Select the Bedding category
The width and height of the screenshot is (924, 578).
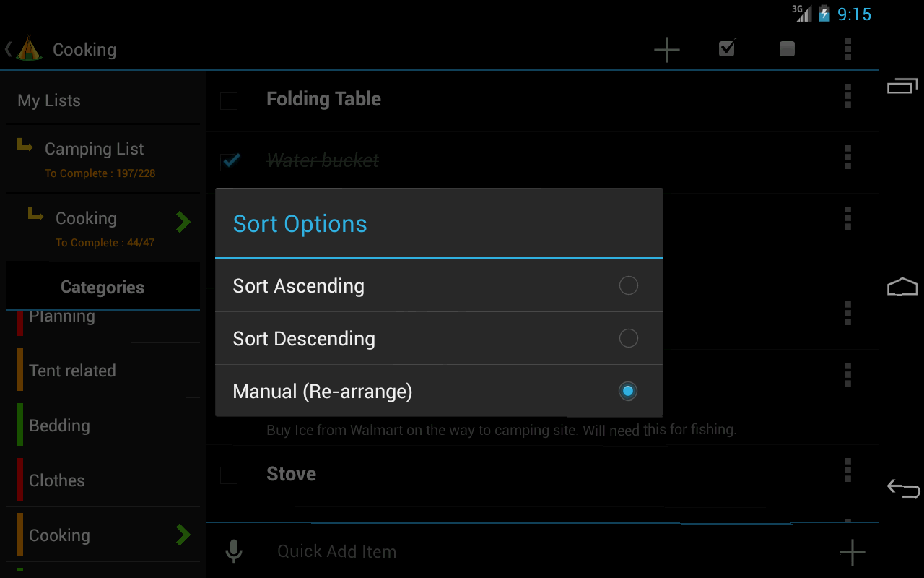[59, 426]
